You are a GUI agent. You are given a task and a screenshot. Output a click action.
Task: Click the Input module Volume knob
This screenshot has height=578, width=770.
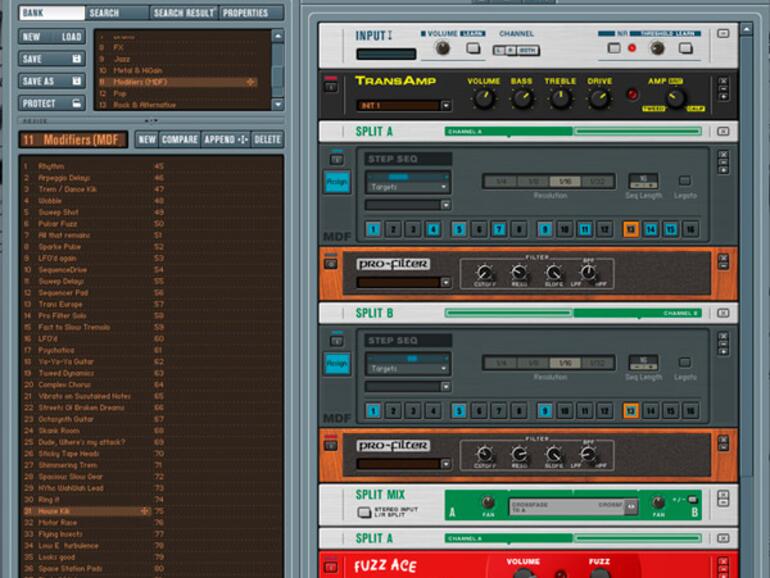click(x=442, y=47)
